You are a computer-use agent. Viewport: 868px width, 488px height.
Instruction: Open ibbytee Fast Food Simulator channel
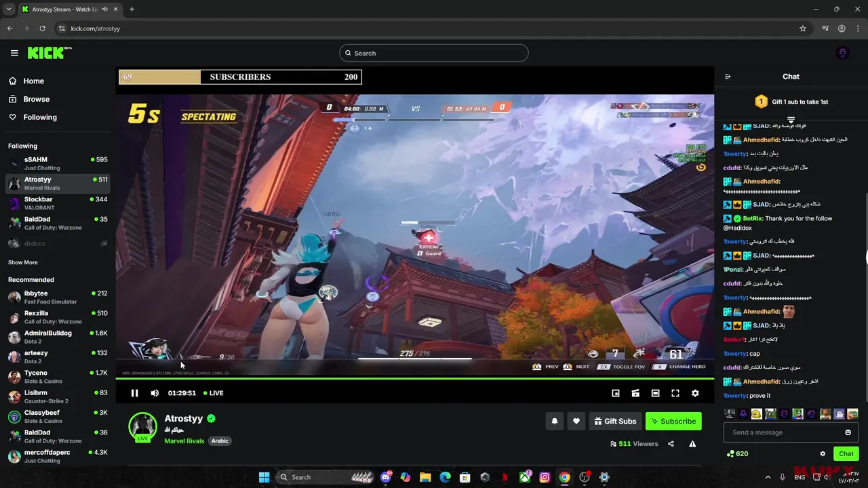[x=58, y=297]
